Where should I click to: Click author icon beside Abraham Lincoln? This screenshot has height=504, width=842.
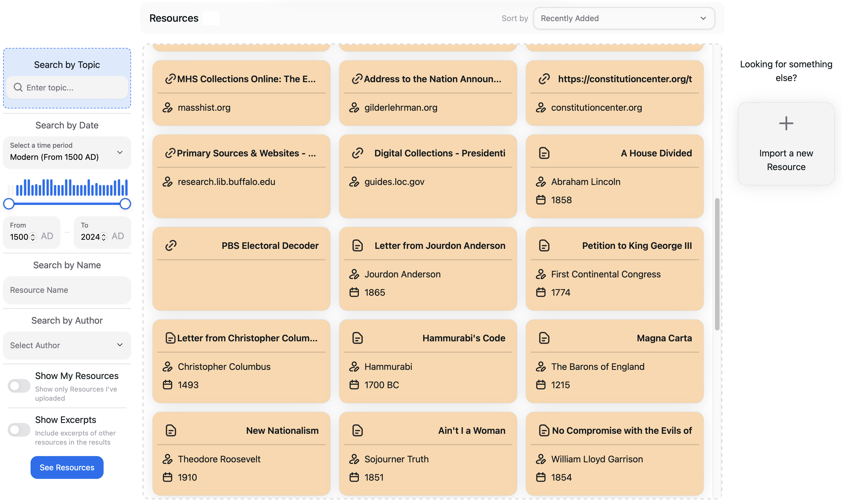pyautogui.click(x=540, y=182)
